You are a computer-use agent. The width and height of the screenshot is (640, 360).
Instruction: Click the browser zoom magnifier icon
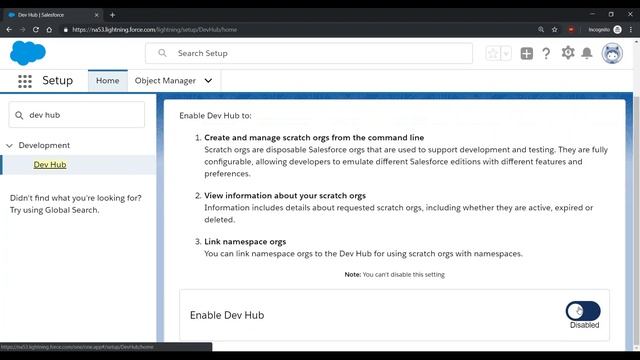[x=541, y=29]
